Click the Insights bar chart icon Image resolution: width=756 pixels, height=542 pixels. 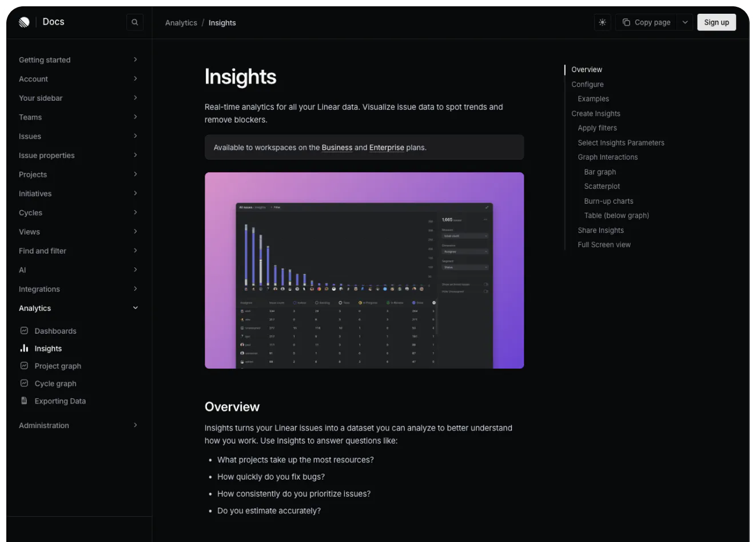pyautogui.click(x=24, y=348)
